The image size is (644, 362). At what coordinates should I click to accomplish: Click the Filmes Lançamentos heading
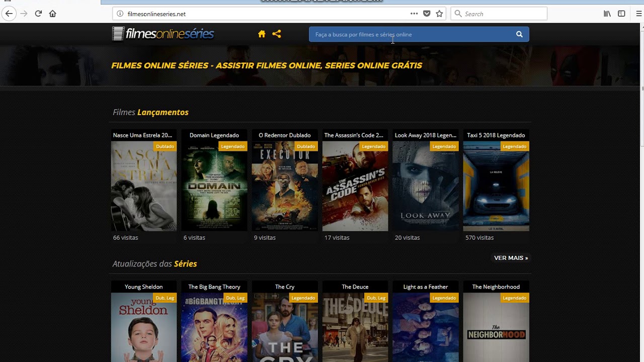coord(150,112)
